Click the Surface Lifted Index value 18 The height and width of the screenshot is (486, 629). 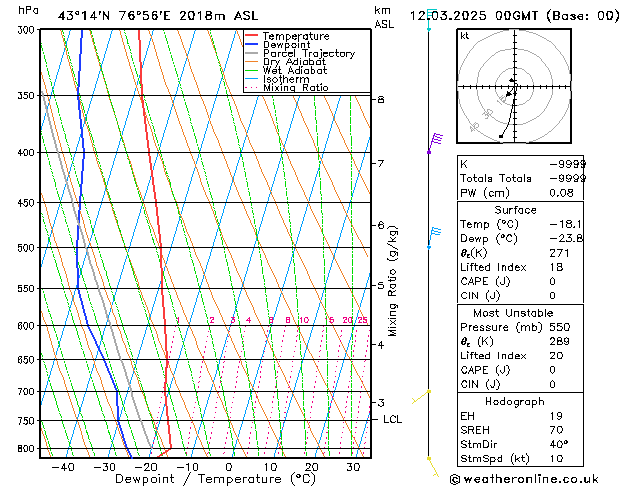pyautogui.click(x=556, y=267)
